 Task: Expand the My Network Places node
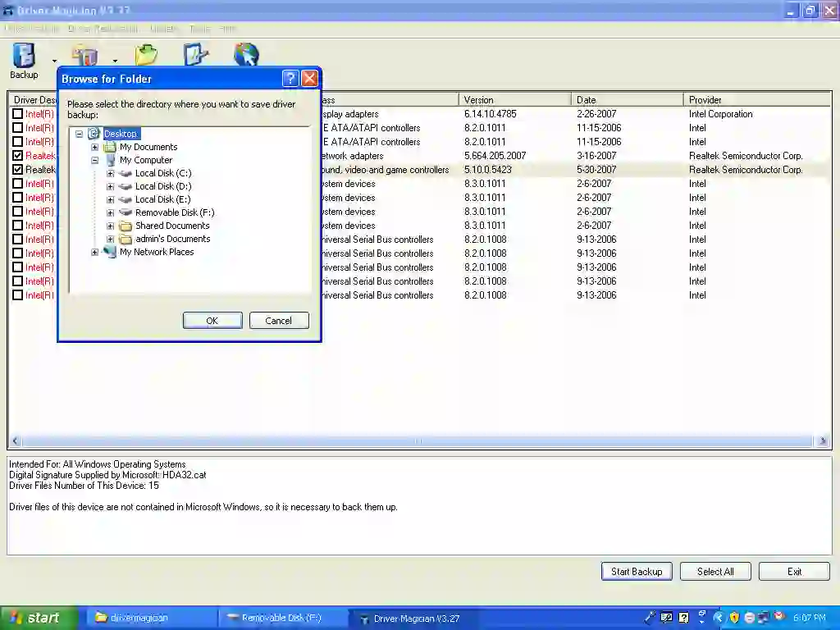(x=94, y=252)
